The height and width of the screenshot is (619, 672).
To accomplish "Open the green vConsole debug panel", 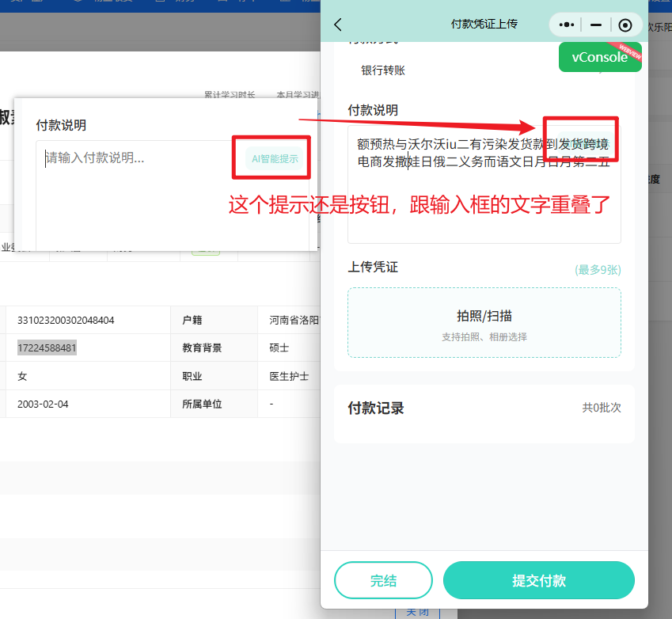I will 599,57.
